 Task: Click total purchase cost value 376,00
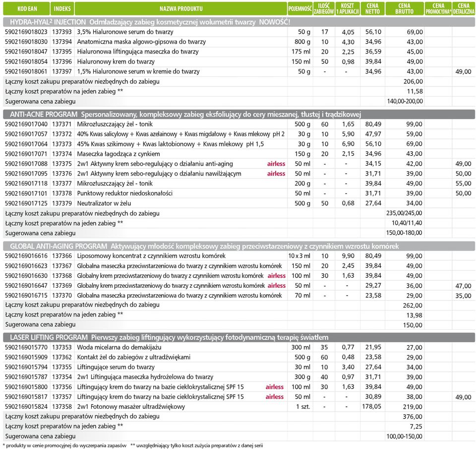point(413,416)
